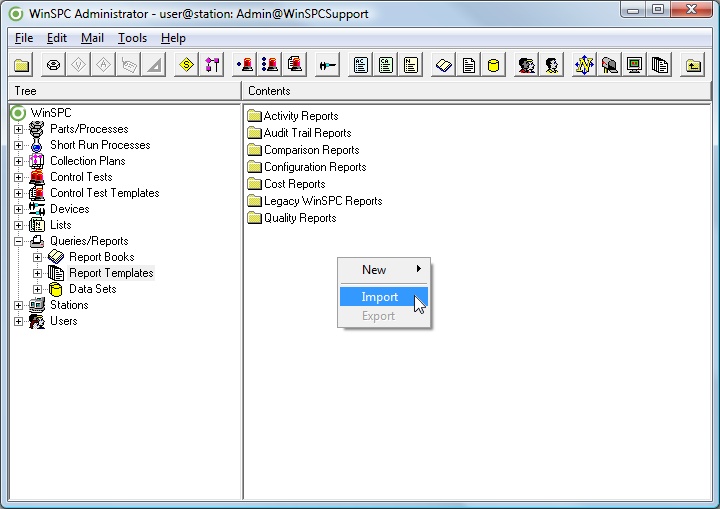Screen dimensions: 720x509
Task: Click the grayed-out triangle toolbar icon
Action: point(154,65)
